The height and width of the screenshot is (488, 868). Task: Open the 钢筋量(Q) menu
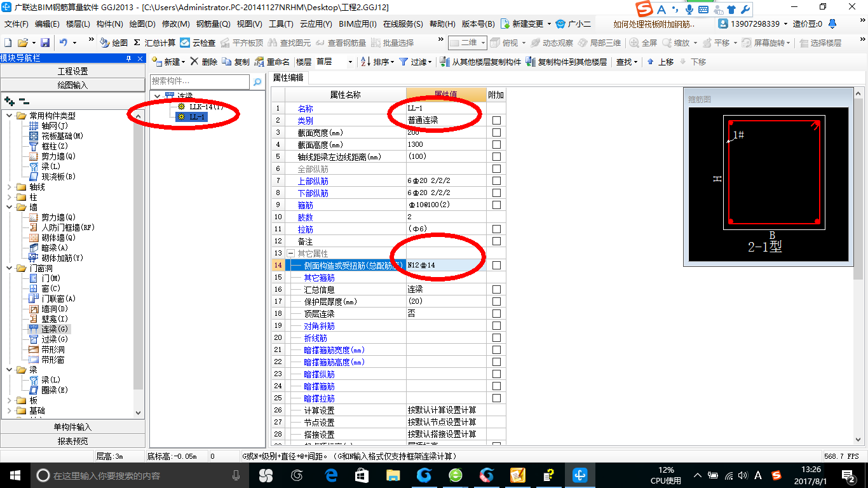pyautogui.click(x=213, y=24)
